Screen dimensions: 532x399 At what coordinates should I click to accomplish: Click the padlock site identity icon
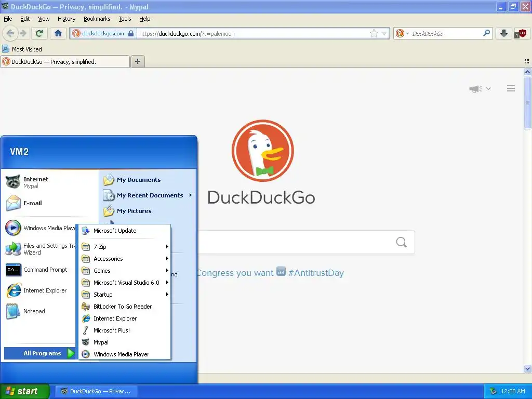131,33
